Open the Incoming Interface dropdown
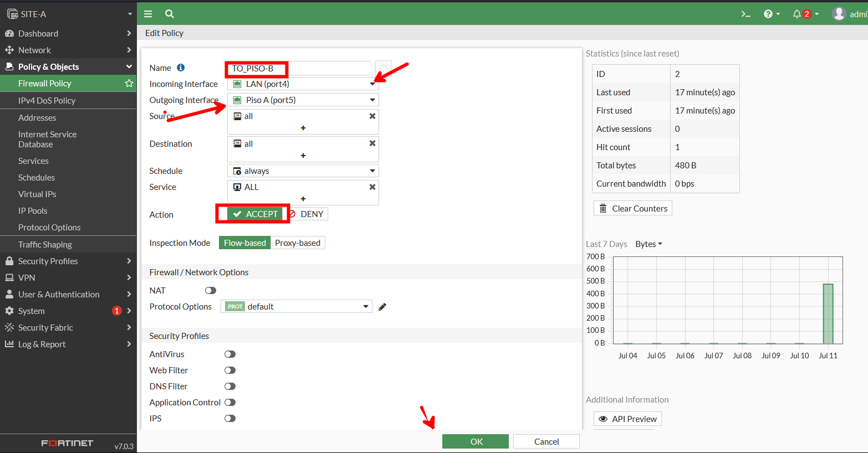Screen dimensions: 868x453 click(x=303, y=84)
